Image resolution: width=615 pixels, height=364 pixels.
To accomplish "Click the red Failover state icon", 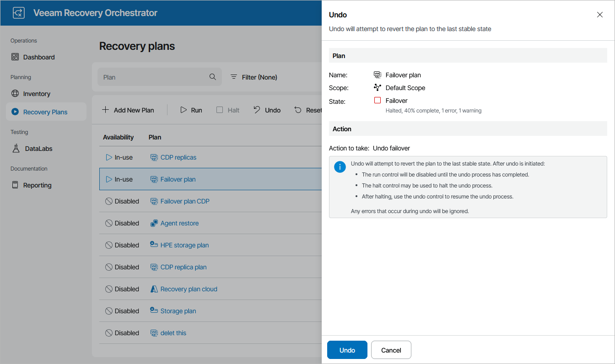I will point(378,101).
